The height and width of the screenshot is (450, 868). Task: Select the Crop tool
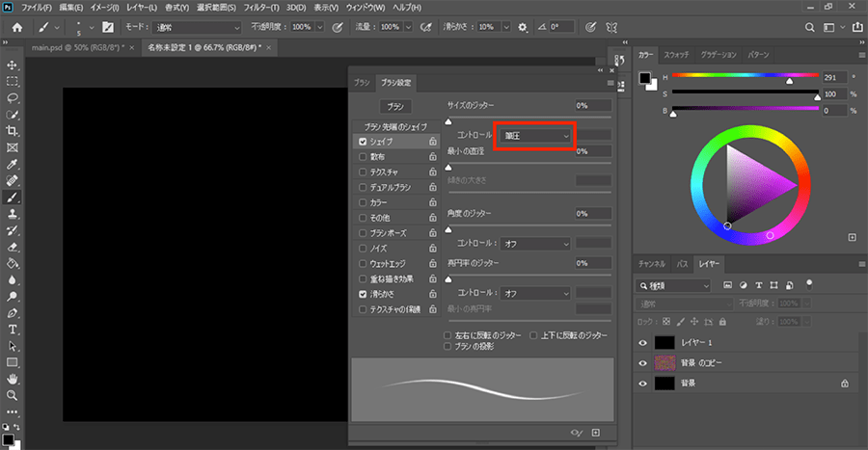tap(13, 131)
